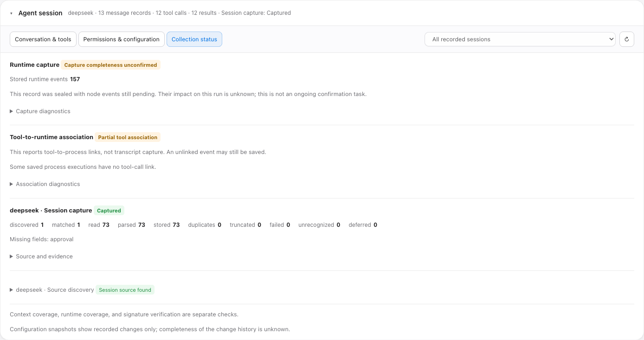Expand Source and evidence section

(x=41, y=257)
